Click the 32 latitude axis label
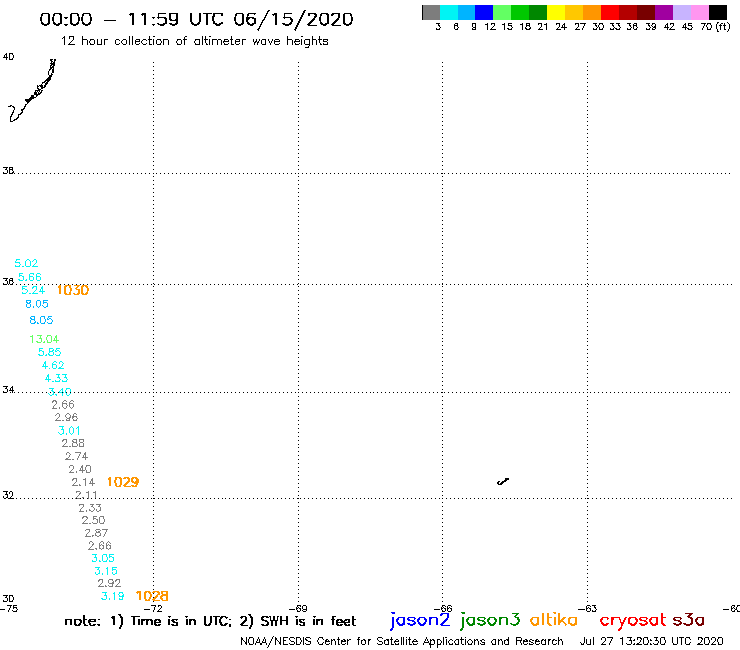Screen dimensions: 740x650 click(8, 495)
